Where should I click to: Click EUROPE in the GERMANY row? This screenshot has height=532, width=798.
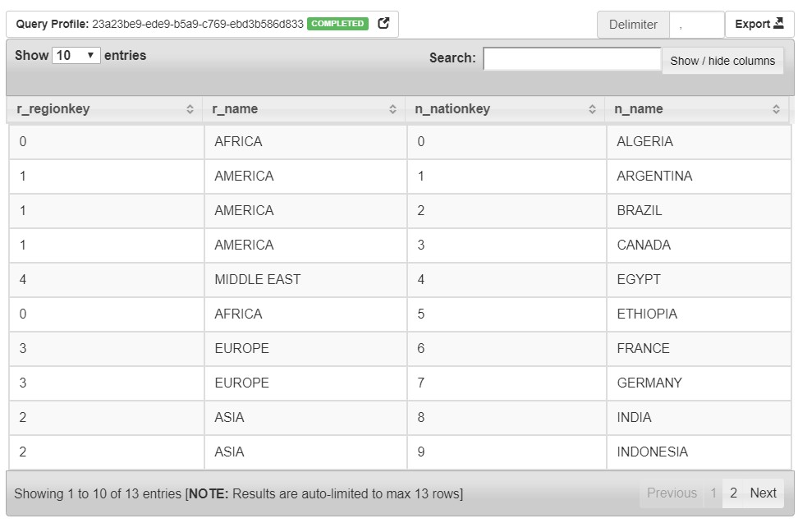click(x=305, y=383)
